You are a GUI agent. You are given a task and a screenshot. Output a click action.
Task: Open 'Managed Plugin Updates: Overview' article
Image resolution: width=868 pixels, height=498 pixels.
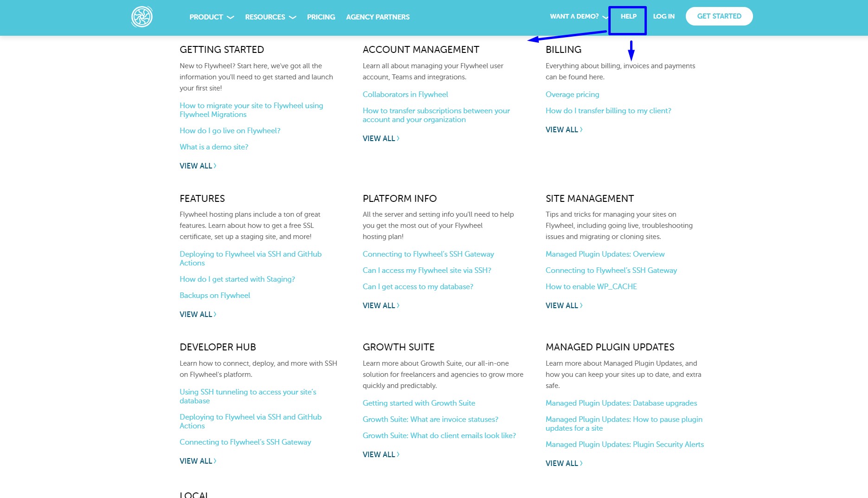click(x=605, y=254)
